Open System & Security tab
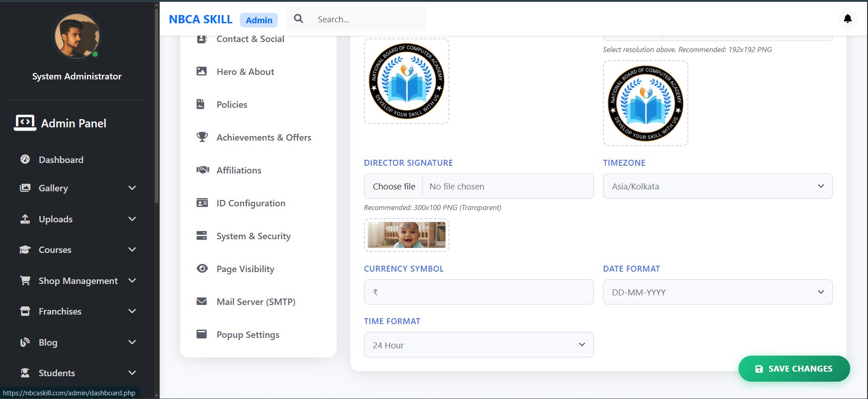This screenshot has width=868, height=399. coord(254,236)
